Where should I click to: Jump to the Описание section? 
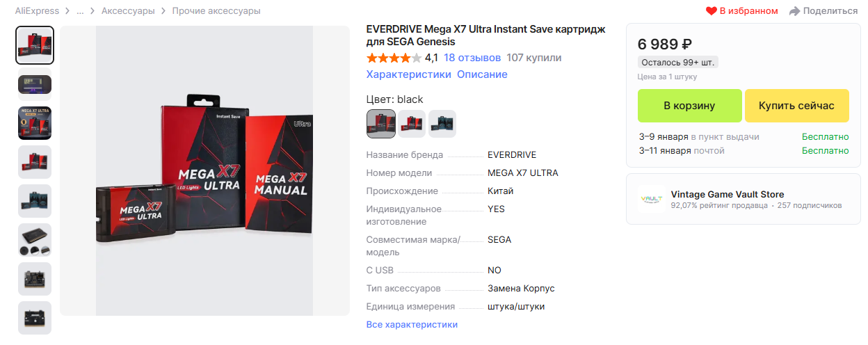point(482,74)
